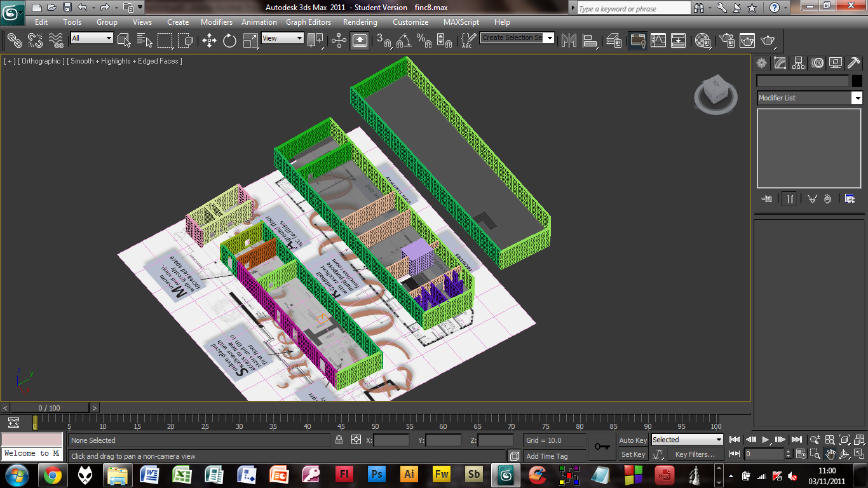868x488 pixels.
Task: Click the Select and Link chain icon
Action: pyautogui.click(x=14, y=41)
